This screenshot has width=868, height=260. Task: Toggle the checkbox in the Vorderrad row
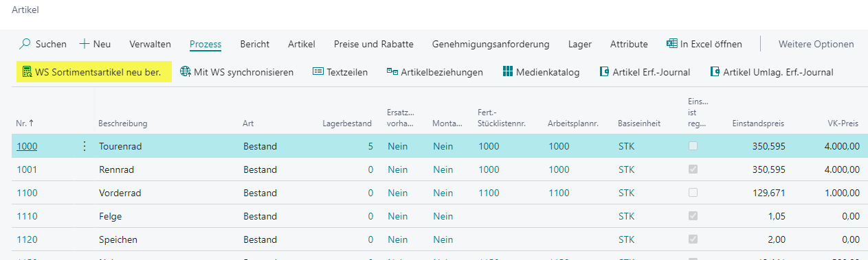coord(693,193)
